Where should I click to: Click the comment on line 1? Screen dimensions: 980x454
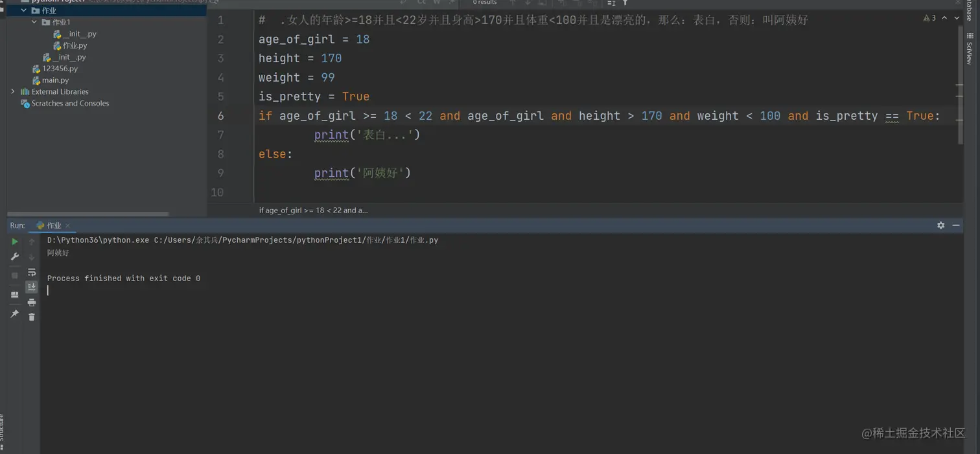point(533,20)
